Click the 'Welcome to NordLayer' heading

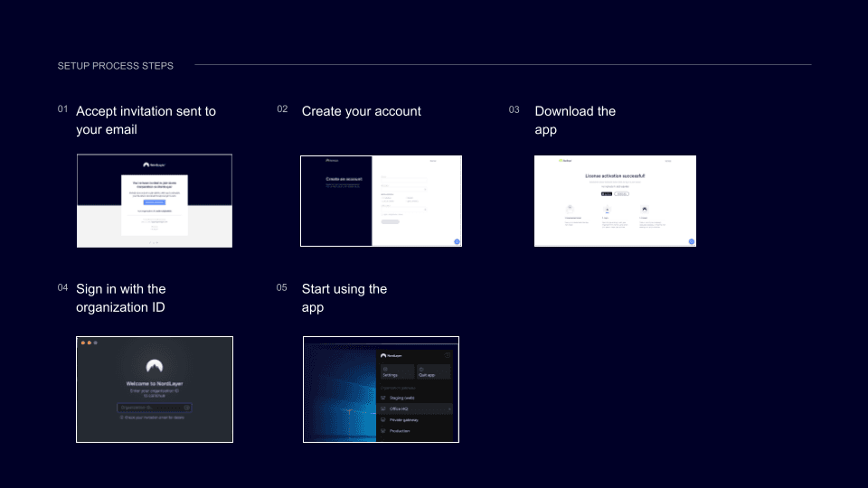tap(155, 383)
